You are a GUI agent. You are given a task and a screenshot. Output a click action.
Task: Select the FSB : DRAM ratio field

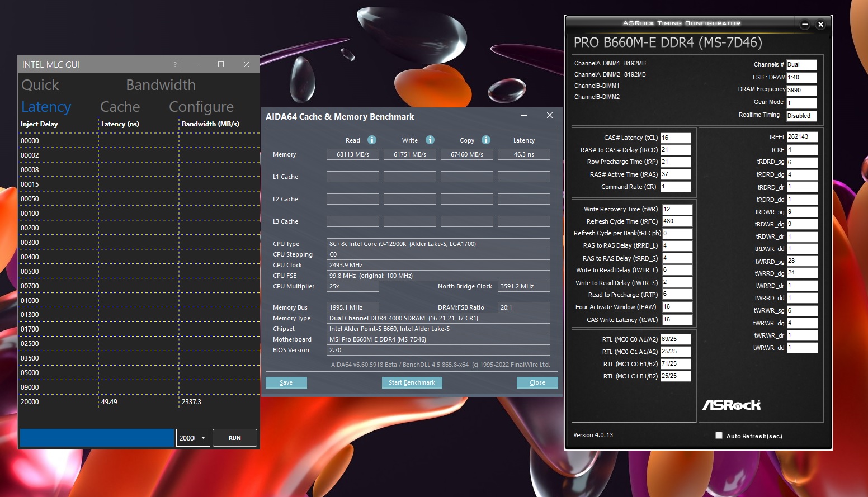801,77
